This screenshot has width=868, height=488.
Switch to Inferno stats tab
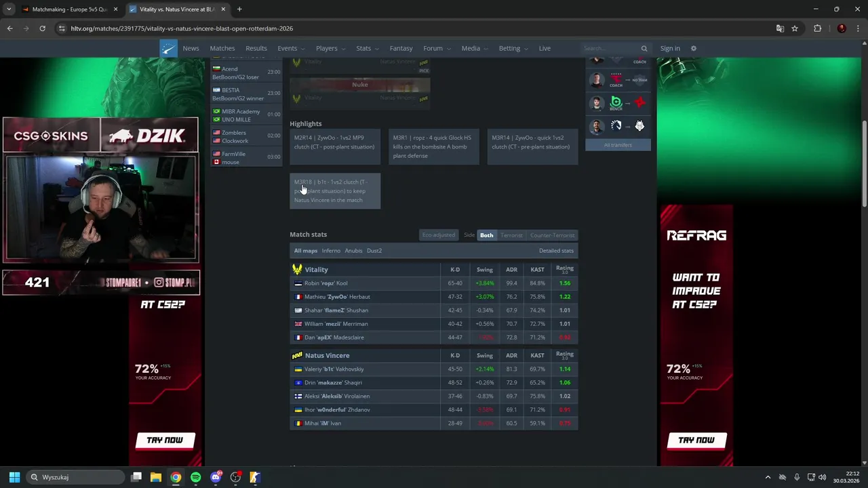tap(331, 251)
